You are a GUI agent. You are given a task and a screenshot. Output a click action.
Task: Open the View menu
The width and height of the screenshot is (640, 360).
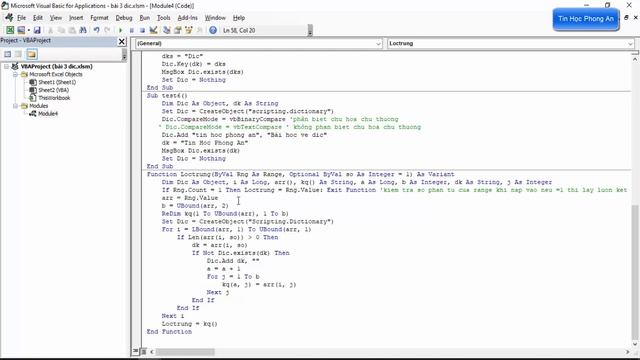coord(56,18)
